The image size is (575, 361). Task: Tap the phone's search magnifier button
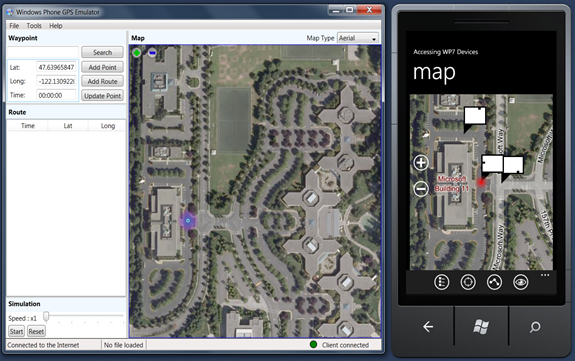[x=535, y=327]
